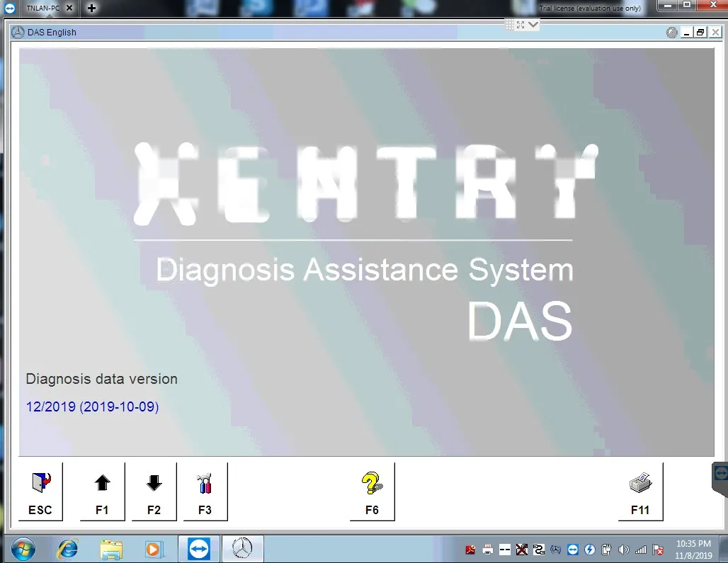Click the TeamViewer tray icon
728x563 pixels.
573,550
